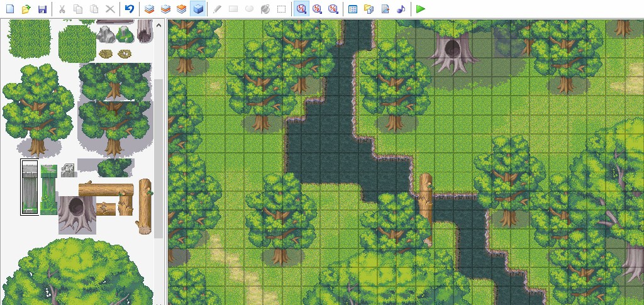Select the left bird nest tile in palette

(106, 54)
